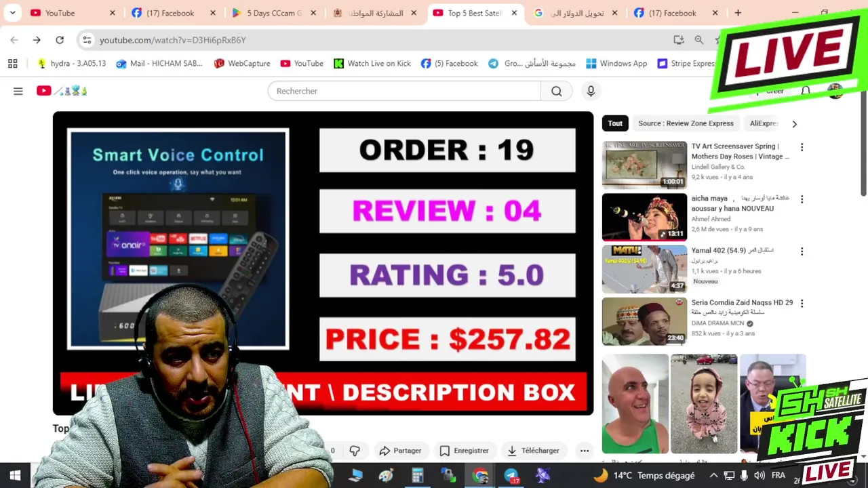Open (5) Facebook bookmark
Screen dimensions: 868x488
tap(449, 63)
